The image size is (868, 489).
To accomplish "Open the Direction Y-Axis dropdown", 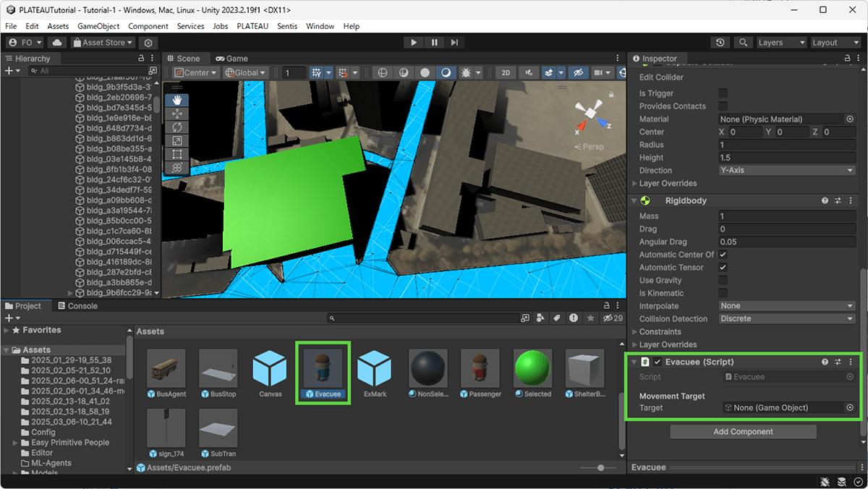I will click(787, 171).
